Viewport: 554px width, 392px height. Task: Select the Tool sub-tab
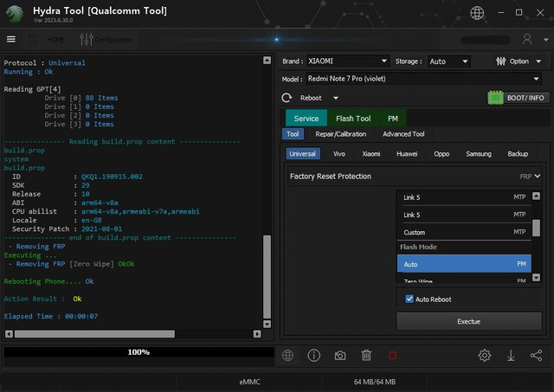[x=293, y=134]
